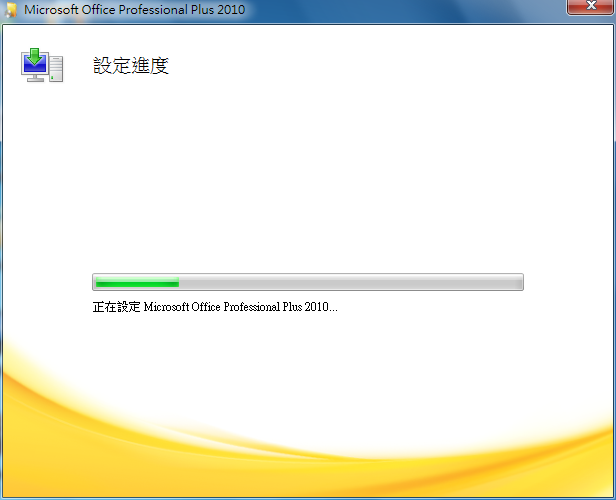Click the Office installer icon in title bar

[x=10, y=10]
